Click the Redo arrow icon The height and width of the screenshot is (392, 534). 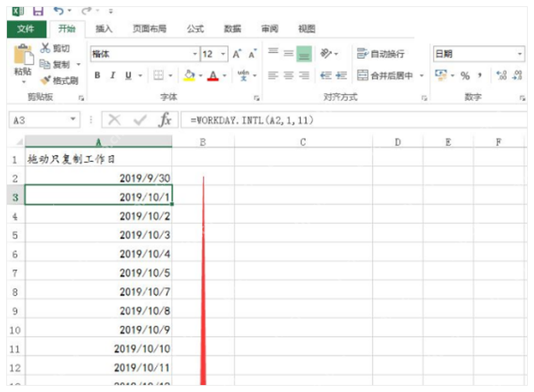click(x=87, y=11)
